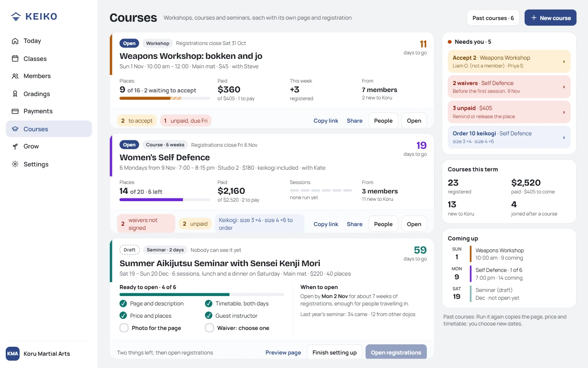Click the Gradings badge icon
The width and height of the screenshot is (588, 368).
point(15,94)
